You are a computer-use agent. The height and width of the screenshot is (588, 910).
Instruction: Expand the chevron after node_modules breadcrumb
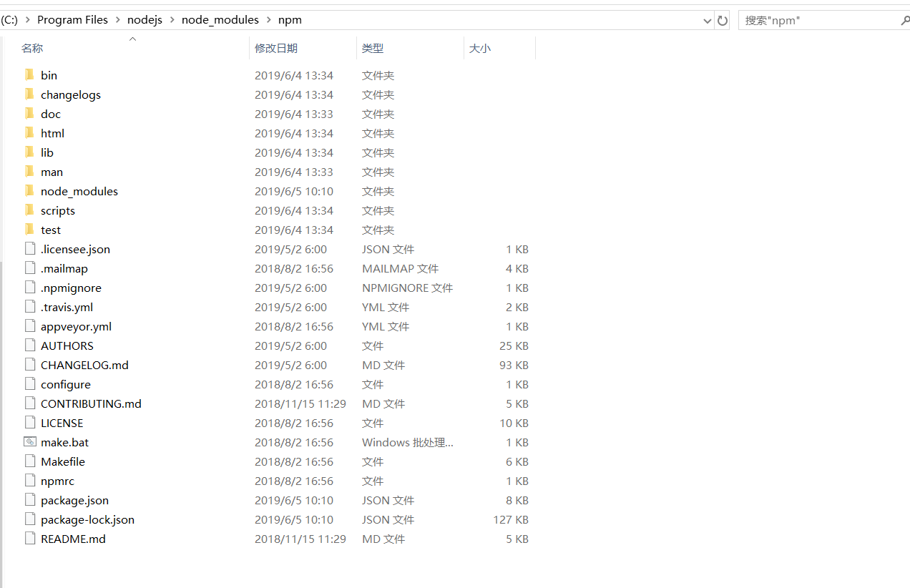(x=269, y=20)
